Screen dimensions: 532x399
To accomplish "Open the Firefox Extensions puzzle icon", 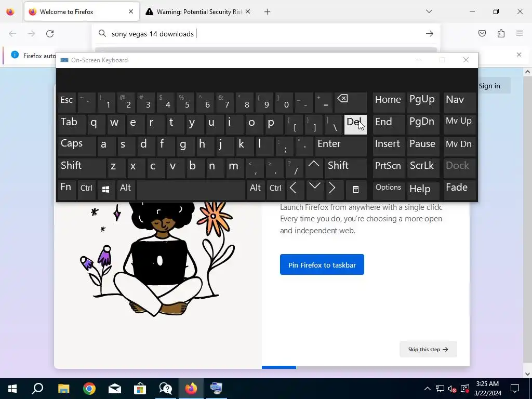I will tap(501, 33).
